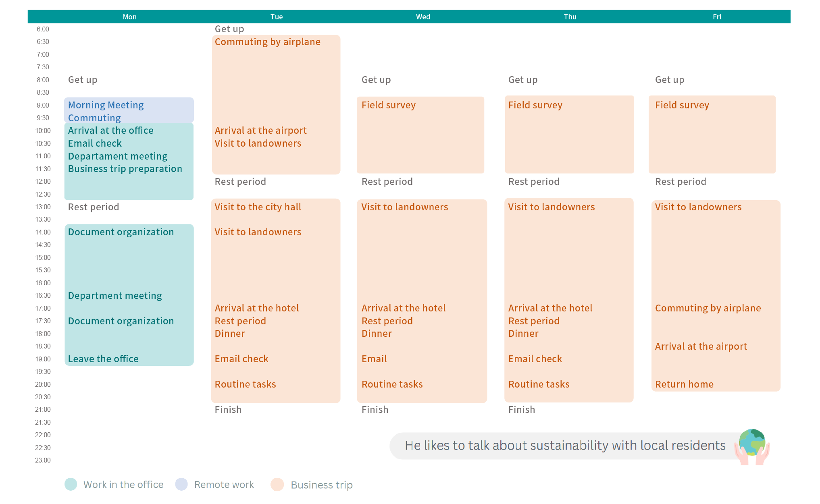Screen dimensions: 820x504
Task: Click Wednesday's Visit to landowners entry
Action: (x=405, y=207)
